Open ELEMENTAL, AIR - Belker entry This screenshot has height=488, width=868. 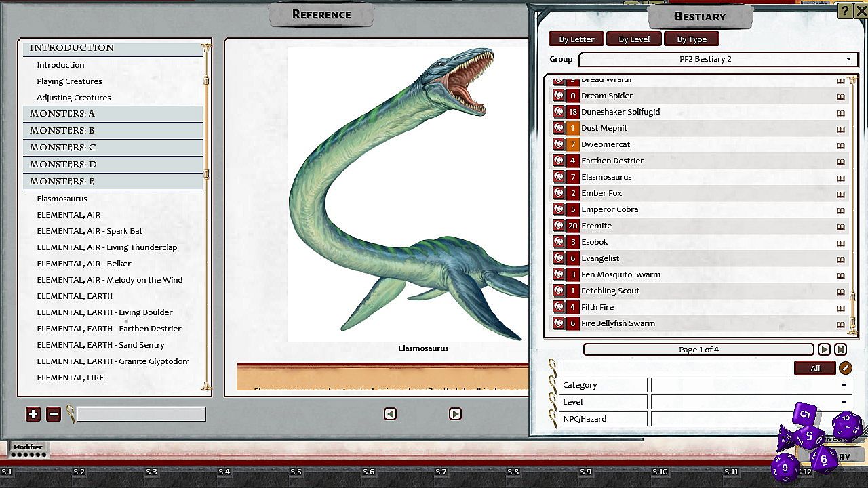click(x=84, y=264)
